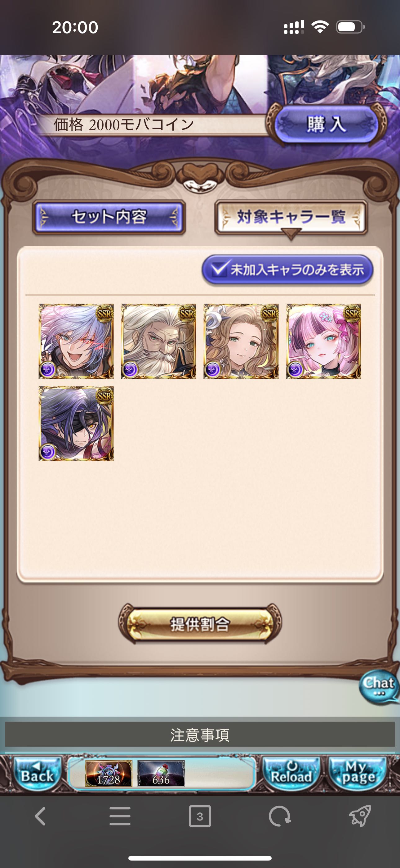Tap the 636 item shortcut icon
Viewport: 400px width, 868px height.
(x=161, y=773)
